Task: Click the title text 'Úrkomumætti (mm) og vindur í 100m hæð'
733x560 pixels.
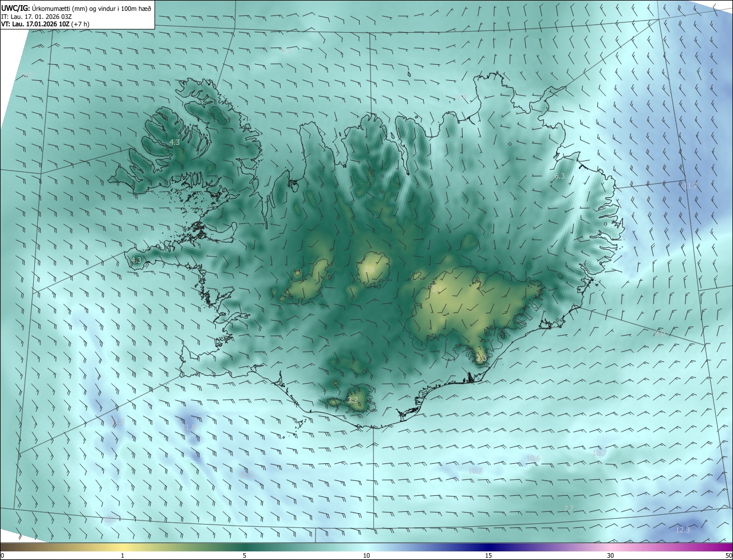Action: pyautogui.click(x=91, y=8)
